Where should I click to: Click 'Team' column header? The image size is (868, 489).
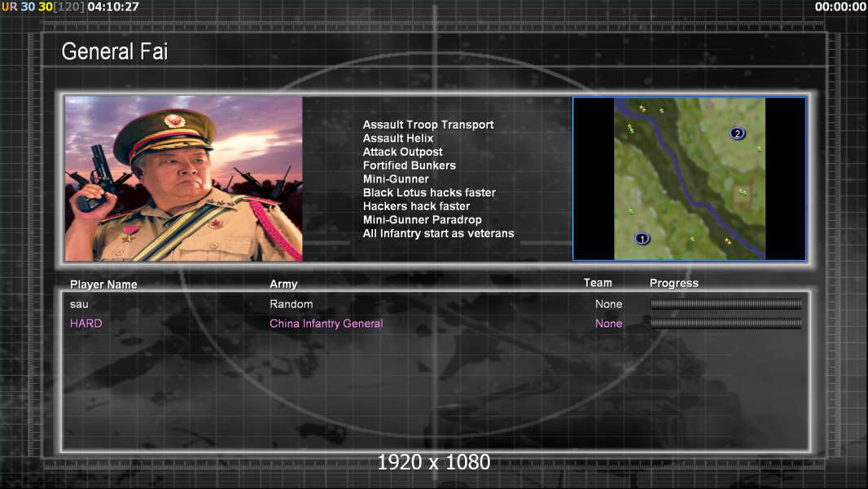[x=598, y=283]
